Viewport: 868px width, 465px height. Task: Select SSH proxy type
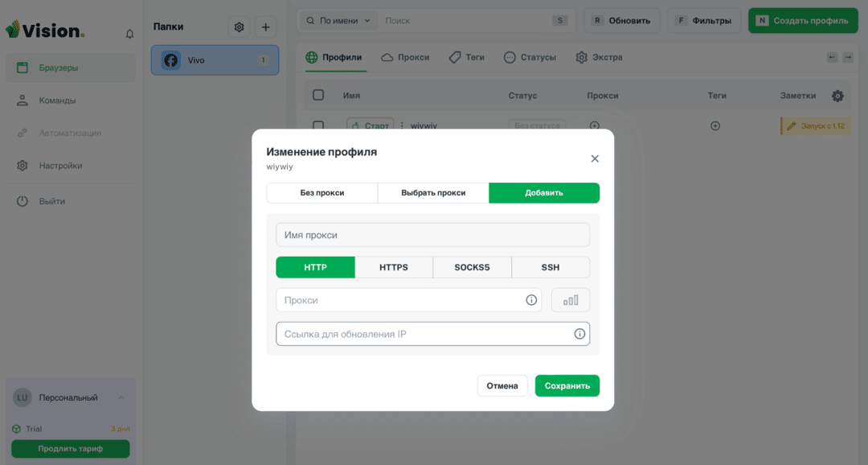(551, 267)
